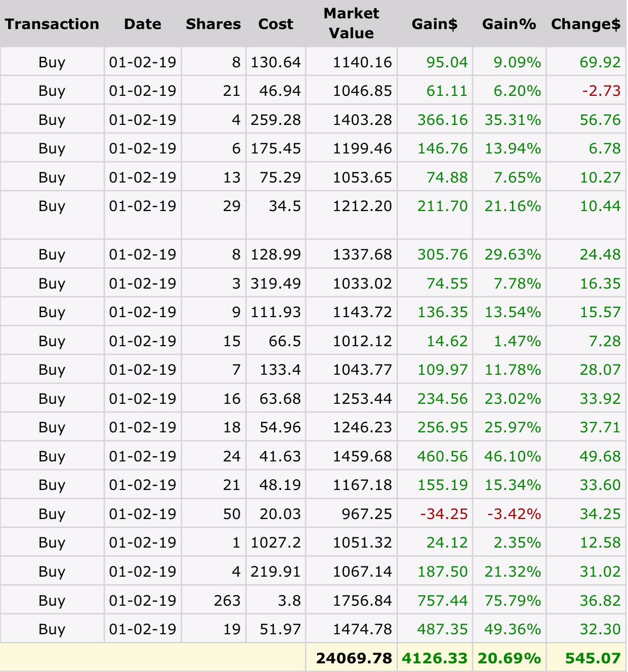Select the negative change cell -2.73
The width and height of the screenshot is (628, 672).
(601, 91)
